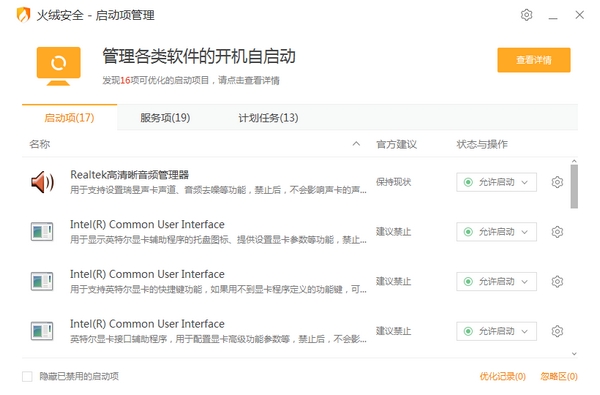Click the orange 查看详情 button

coord(534,60)
